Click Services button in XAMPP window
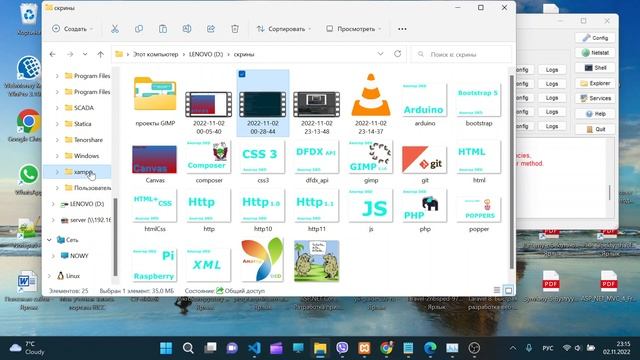Viewport: 640px width, 360px height. (595, 98)
